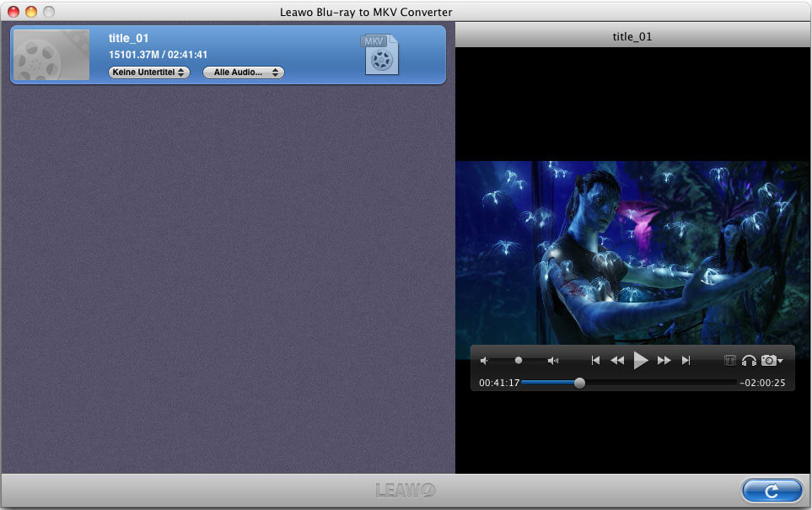
Task: Click the playback progress slider knob
Action: pyautogui.click(x=580, y=383)
